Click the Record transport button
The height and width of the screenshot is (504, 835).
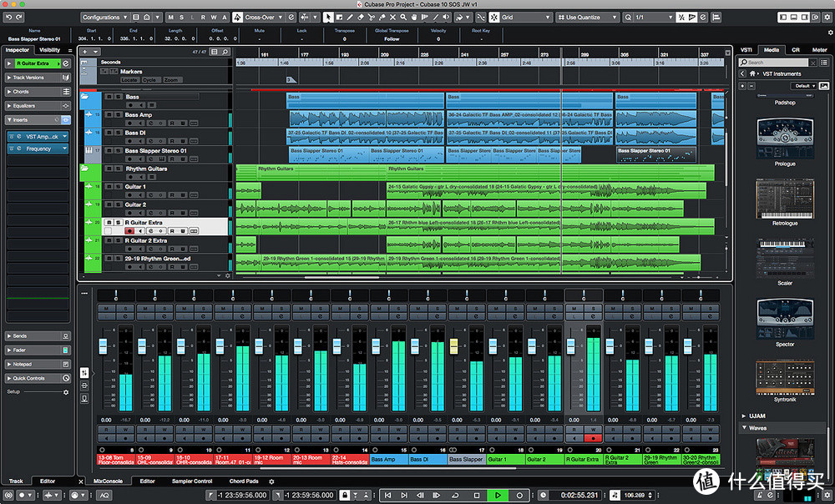click(x=519, y=495)
